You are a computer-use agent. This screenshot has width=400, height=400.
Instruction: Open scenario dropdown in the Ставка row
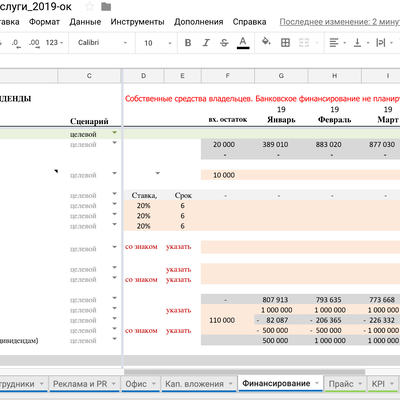[x=115, y=194]
